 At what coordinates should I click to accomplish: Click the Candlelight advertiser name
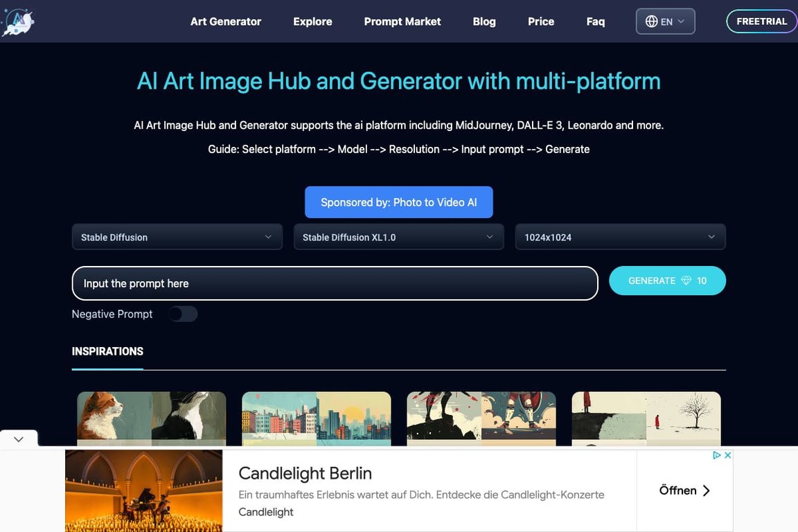pos(266,512)
